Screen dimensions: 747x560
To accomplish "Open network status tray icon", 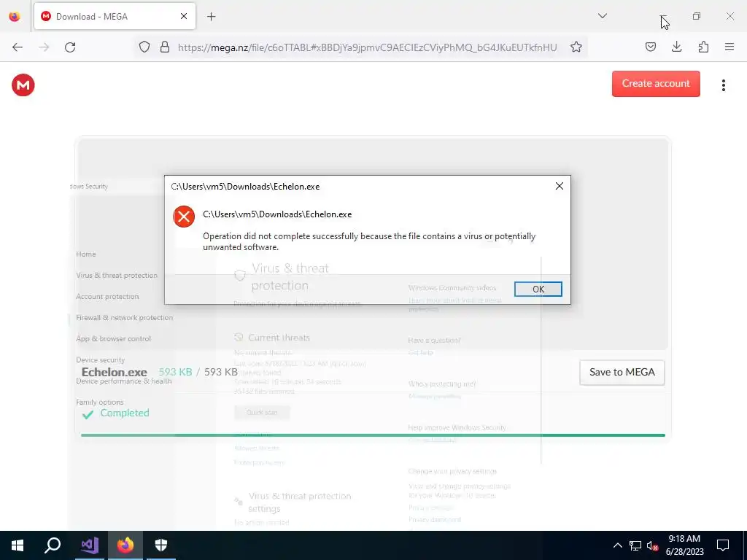I will click(x=635, y=545).
